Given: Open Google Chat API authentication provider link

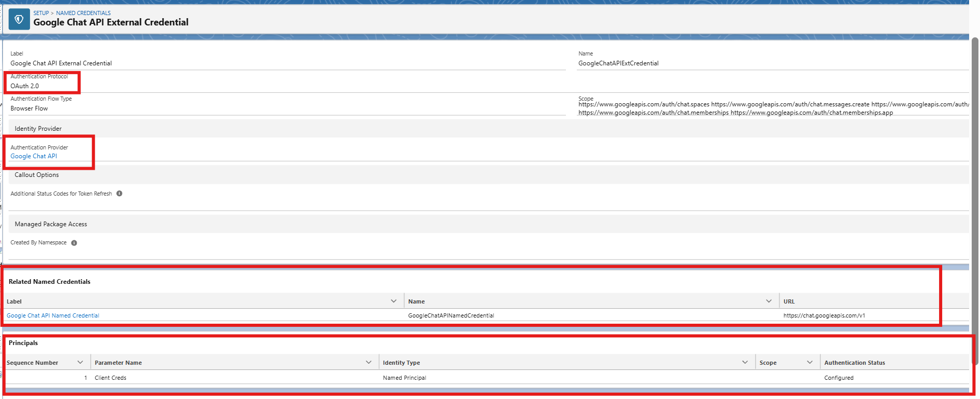Looking at the screenshot, I should click(34, 156).
